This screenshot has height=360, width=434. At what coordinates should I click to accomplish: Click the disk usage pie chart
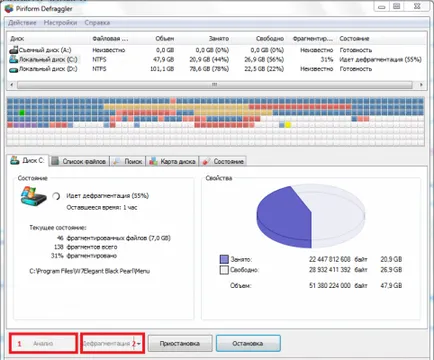click(311, 217)
